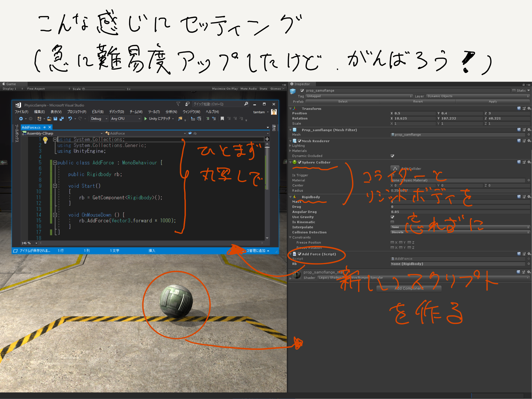Click the uncomment lines icon

point(214,119)
